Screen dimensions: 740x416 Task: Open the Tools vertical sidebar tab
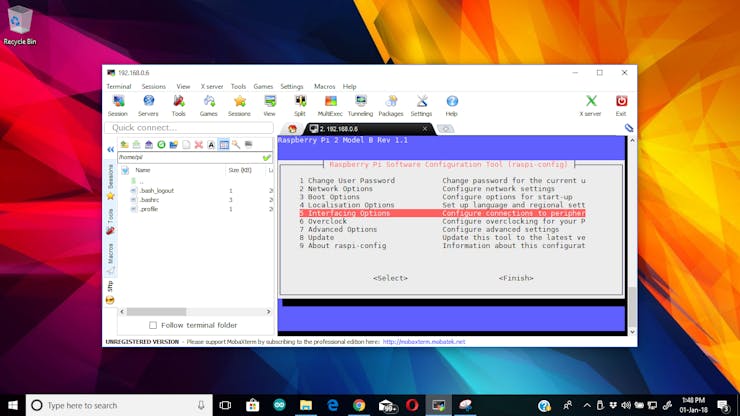coord(110,221)
